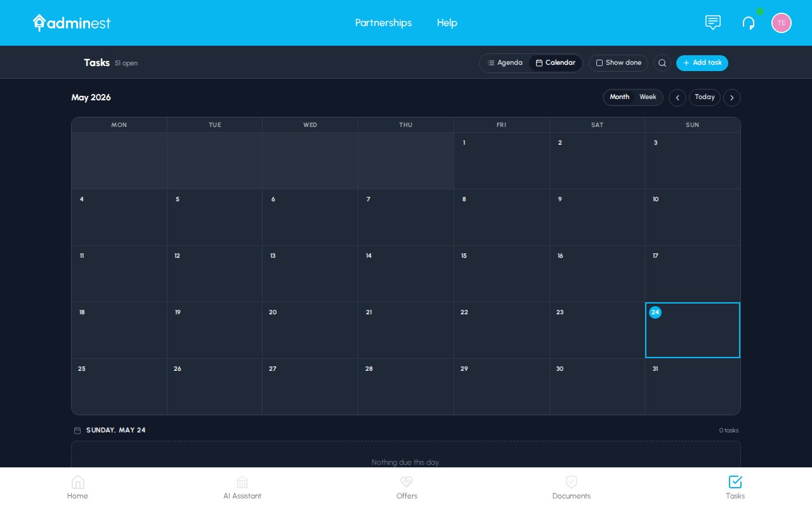
Task: Select May 31 in the calendar
Action: tap(693, 387)
